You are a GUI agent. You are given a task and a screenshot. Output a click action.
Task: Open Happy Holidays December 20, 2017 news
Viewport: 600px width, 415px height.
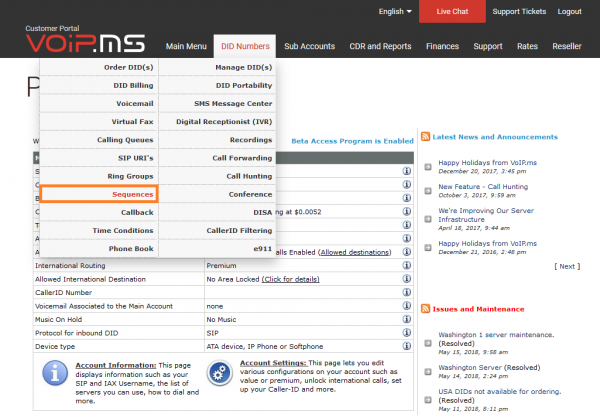pyautogui.click(x=488, y=163)
